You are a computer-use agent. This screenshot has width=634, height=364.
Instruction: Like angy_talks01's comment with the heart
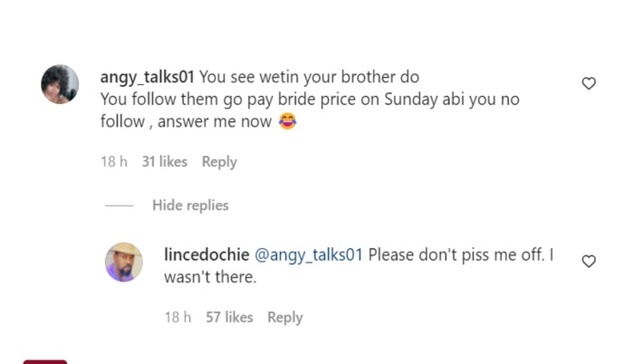click(x=589, y=83)
